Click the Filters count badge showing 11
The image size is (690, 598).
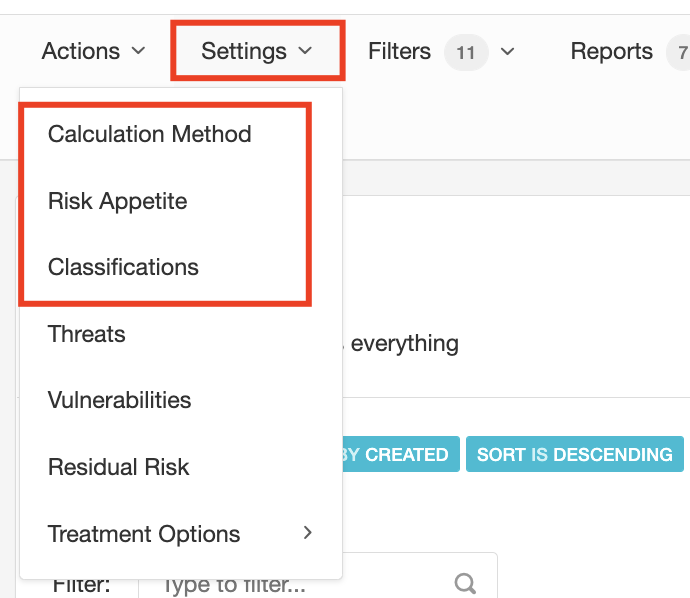[465, 52]
